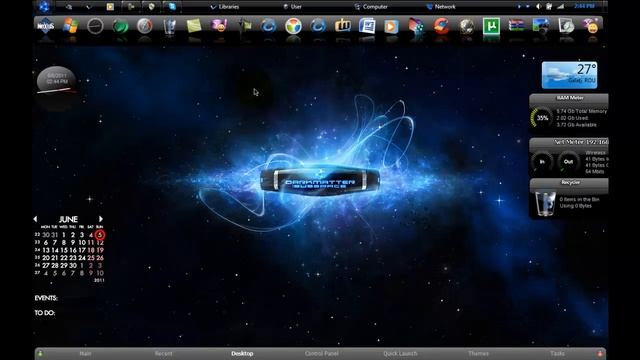Screen dimensions: 640x360
Task: Click the weather gadget showing 27°
Action: (x=569, y=75)
